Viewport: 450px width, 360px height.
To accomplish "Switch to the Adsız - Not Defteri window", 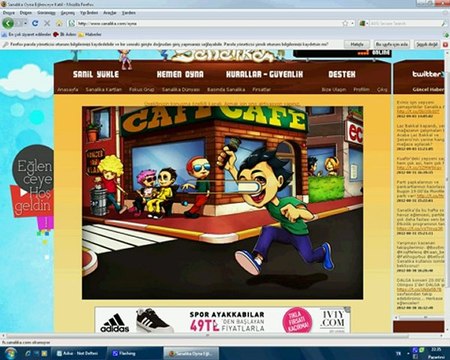I will coord(79,353).
